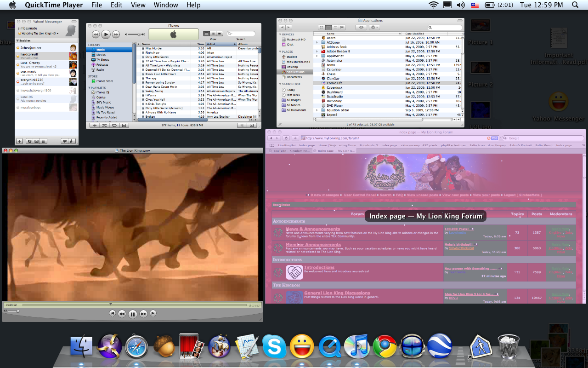Click the Safari reload button
Screen dimensions: 588x368
[x=286, y=138]
